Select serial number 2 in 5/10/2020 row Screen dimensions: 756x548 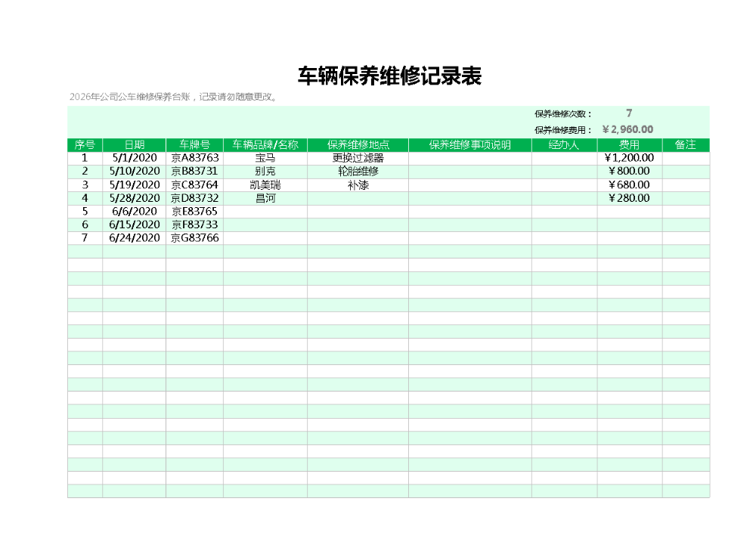click(x=85, y=172)
